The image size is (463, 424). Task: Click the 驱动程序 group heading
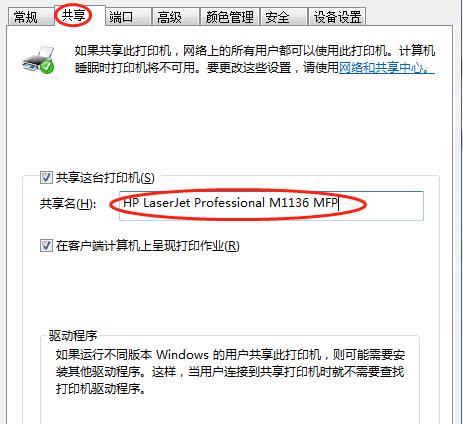pos(73,335)
